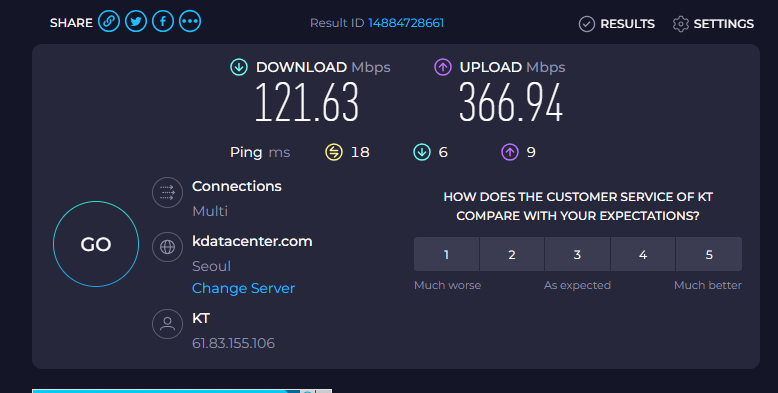Image resolution: width=778 pixels, height=393 pixels.
Task: Click the idle ping value 18
Action: pos(360,152)
